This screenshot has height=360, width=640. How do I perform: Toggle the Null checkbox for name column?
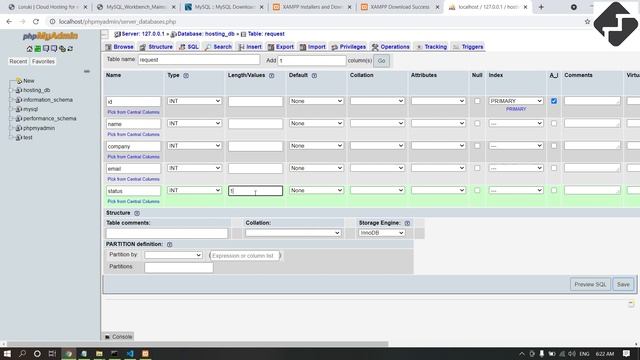477,123
